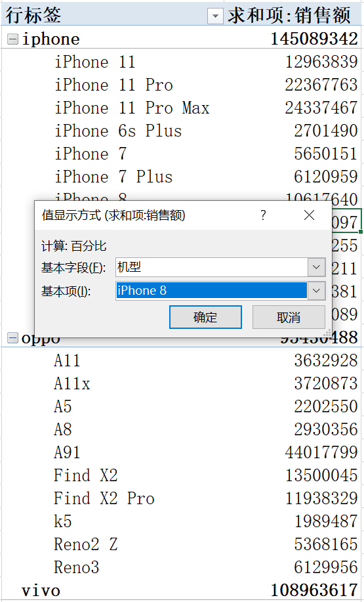Screen dimensions: 364x602
Task: Collapse the iphone group
Action: 12,39
